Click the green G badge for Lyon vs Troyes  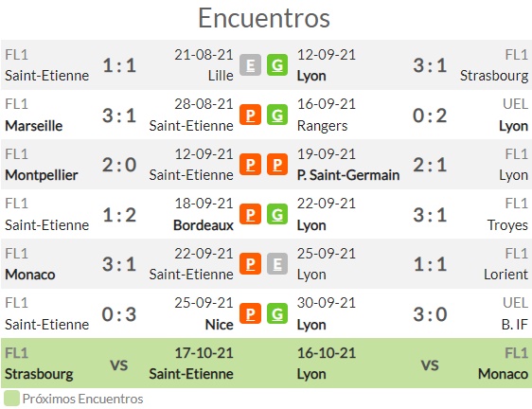(x=277, y=214)
